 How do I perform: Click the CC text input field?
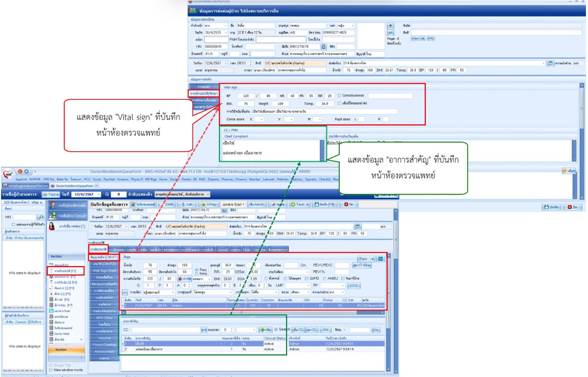166,330
